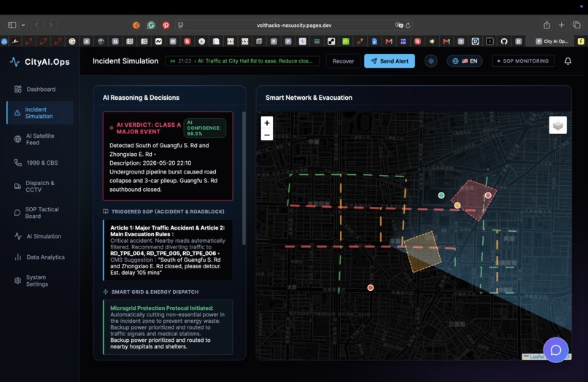Image resolution: width=588 pixels, height=382 pixels.
Task: Click the orange extension icon in the toolbar
Action: click(x=136, y=25)
